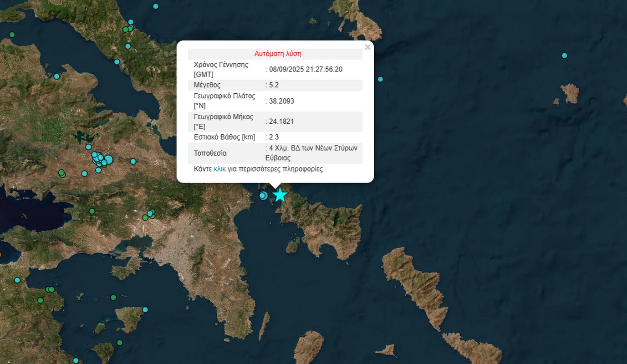
Task: Select the lone cyan marker east of the dense cluster
Action: pos(133,162)
